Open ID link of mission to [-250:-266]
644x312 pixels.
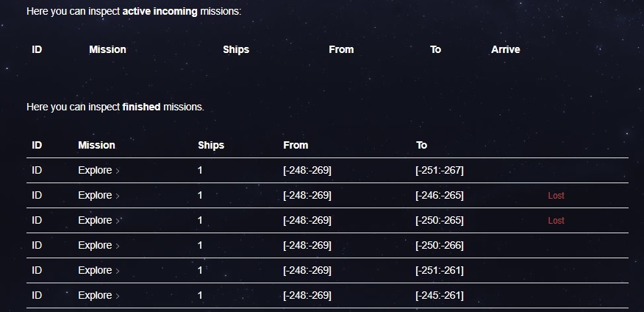pyautogui.click(x=37, y=246)
